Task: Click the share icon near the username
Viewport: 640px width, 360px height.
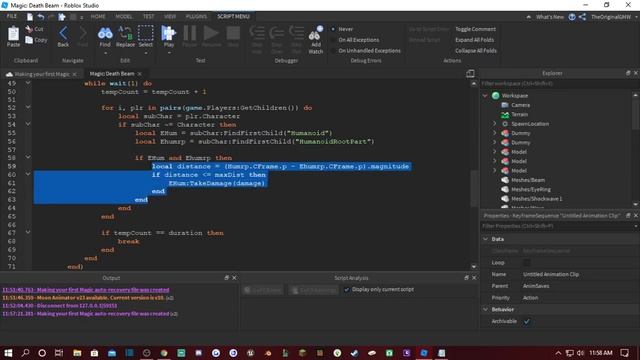Action: (582, 17)
